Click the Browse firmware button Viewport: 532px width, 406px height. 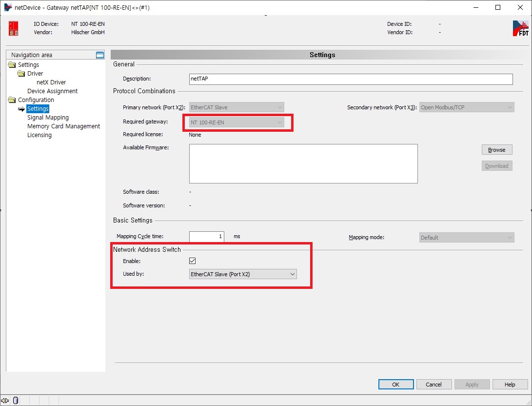(x=497, y=150)
